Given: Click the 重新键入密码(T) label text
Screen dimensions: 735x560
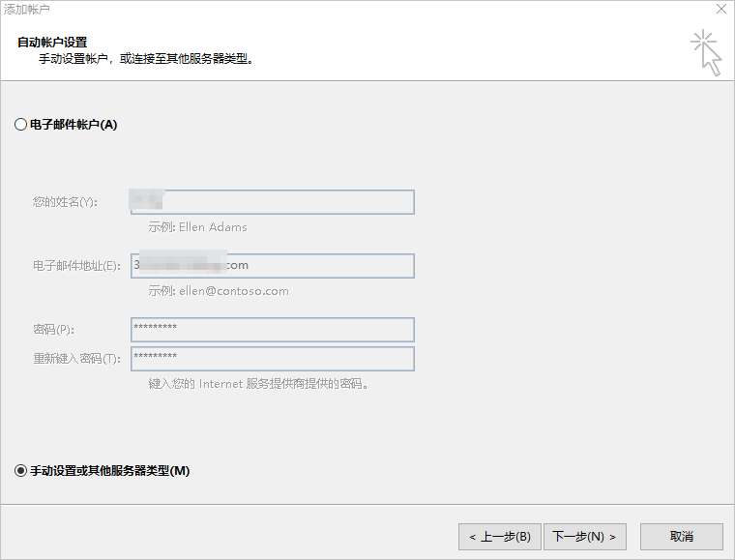Looking at the screenshot, I should pyautogui.click(x=76, y=359).
